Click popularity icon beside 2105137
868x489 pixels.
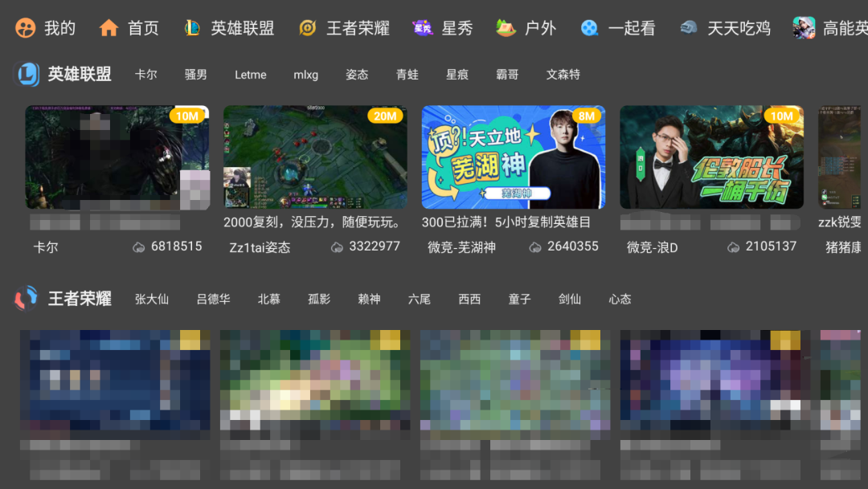coord(733,247)
